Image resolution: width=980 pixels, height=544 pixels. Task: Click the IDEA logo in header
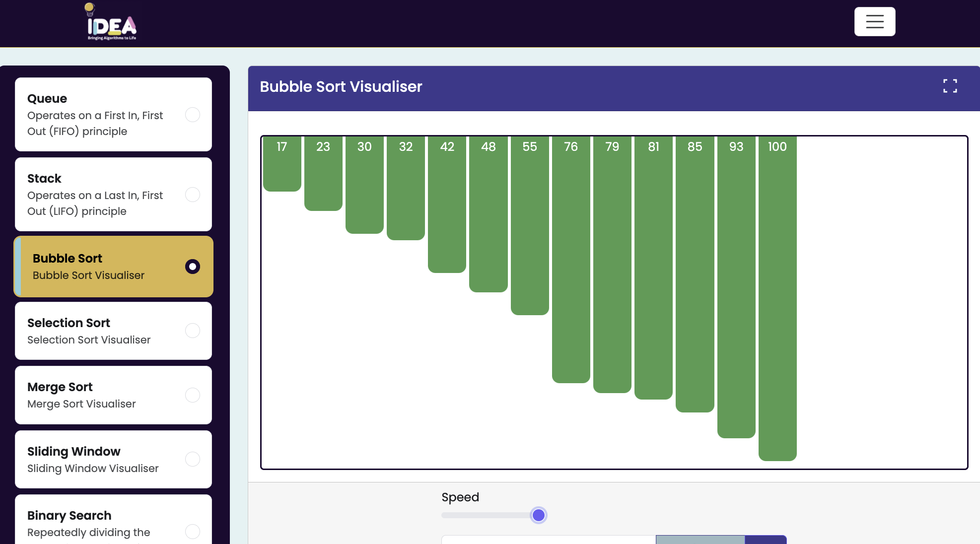[111, 23]
